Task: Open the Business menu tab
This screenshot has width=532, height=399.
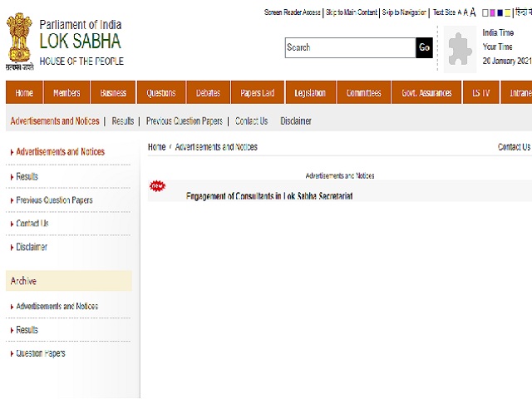Action: [x=113, y=92]
